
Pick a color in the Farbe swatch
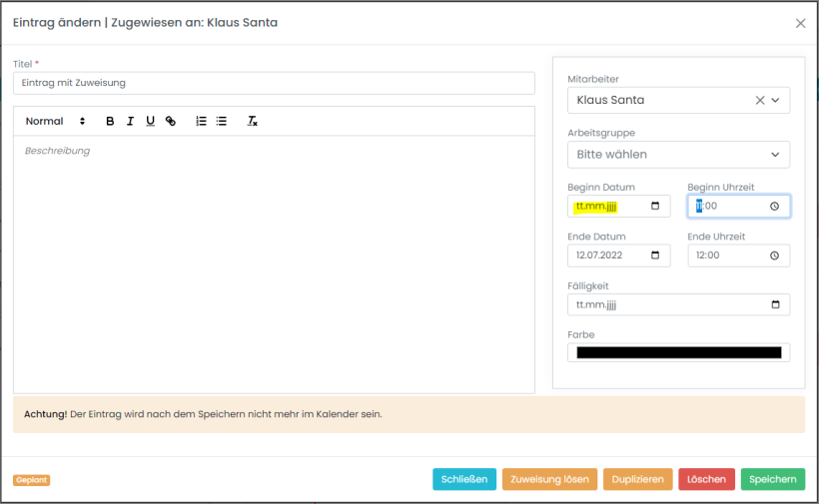pos(678,352)
